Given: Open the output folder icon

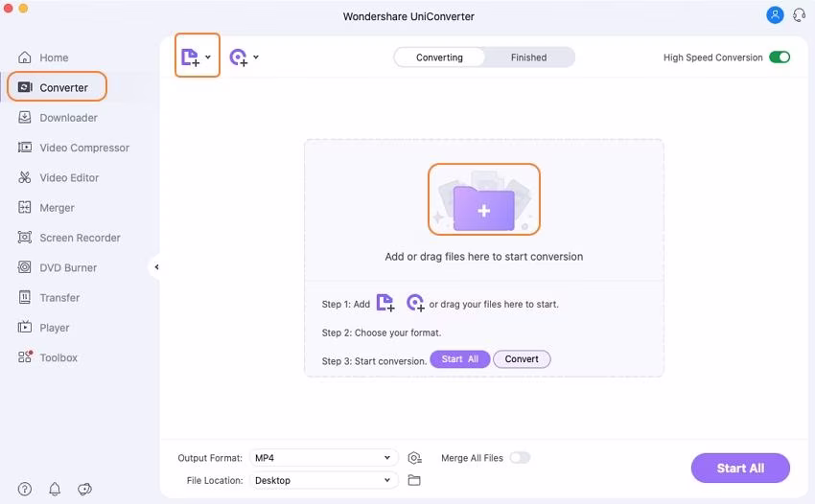Looking at the screenshot, I should tap(414, 480).
